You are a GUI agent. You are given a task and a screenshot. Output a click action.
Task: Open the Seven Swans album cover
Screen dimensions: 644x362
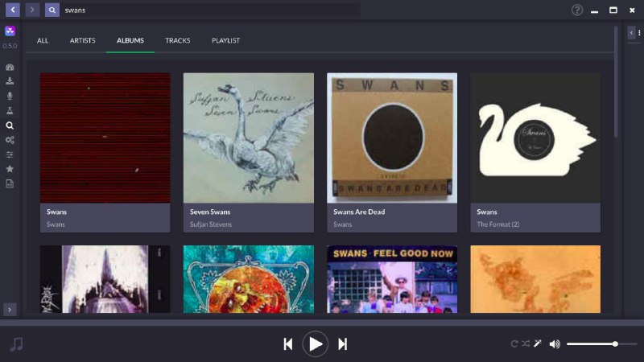tap(248, 138)
